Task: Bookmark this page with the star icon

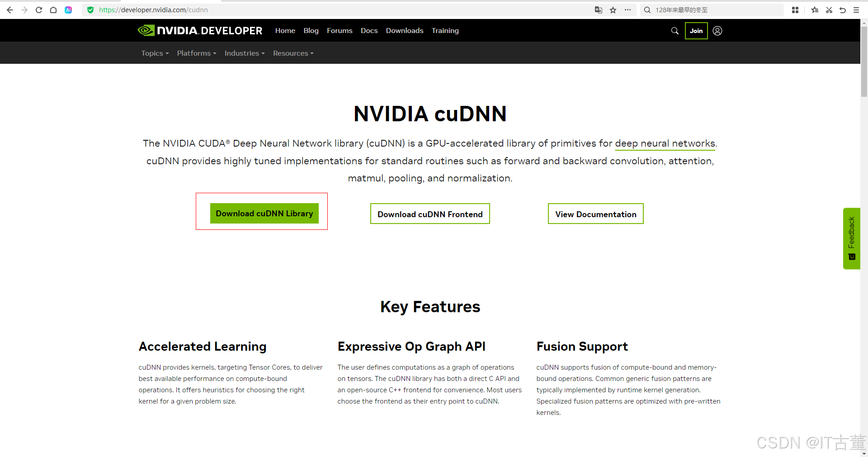Action: [x=613, y=10]
